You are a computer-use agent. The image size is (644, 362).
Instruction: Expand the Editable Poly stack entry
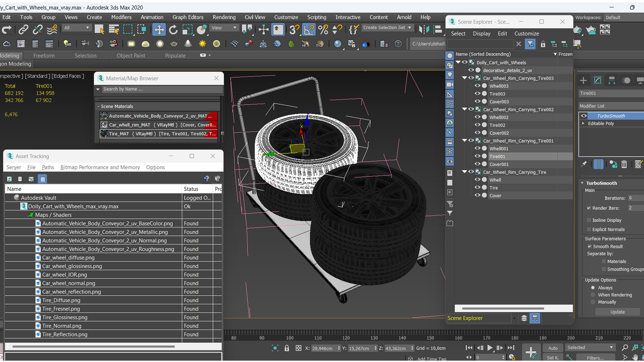pos(583,123)
